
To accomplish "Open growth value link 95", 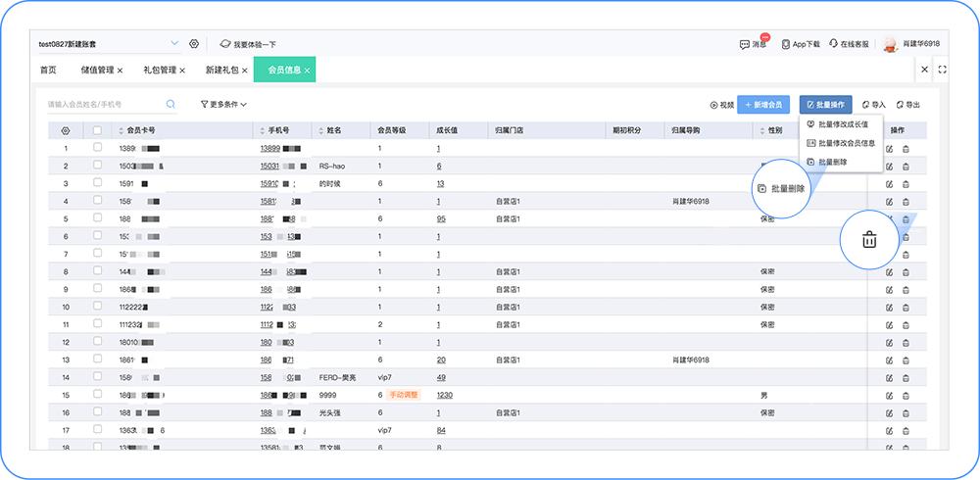I will 441,219.
